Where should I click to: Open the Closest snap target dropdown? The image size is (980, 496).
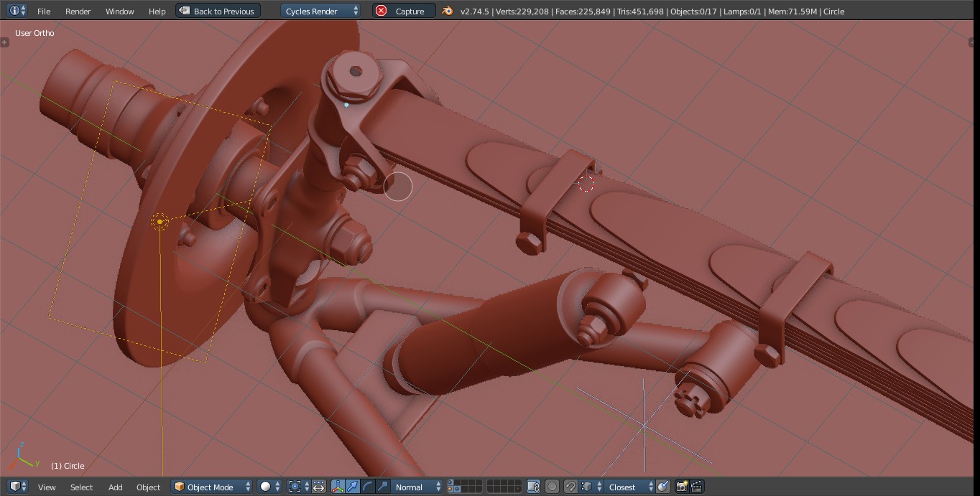630,487
